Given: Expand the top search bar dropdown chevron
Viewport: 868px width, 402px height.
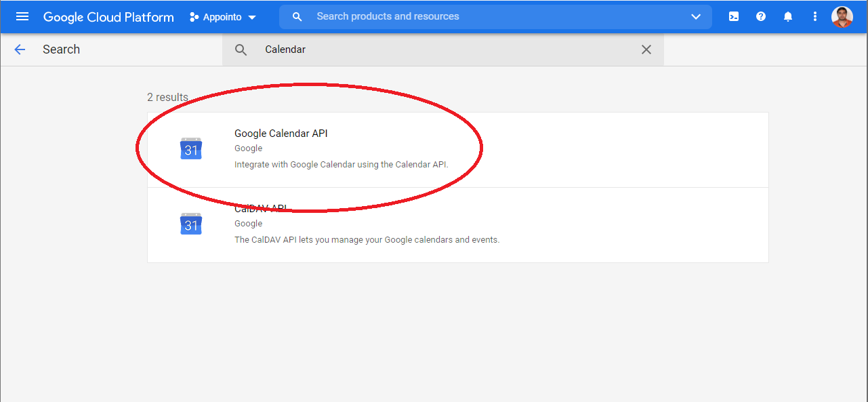Looking at the screenshot, I should 696,17.
